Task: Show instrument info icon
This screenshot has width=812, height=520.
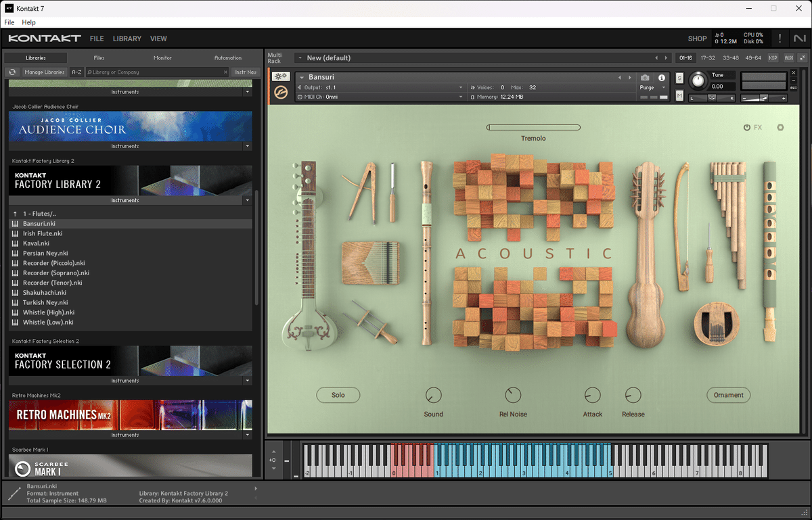Action: [x=662, y=78]
